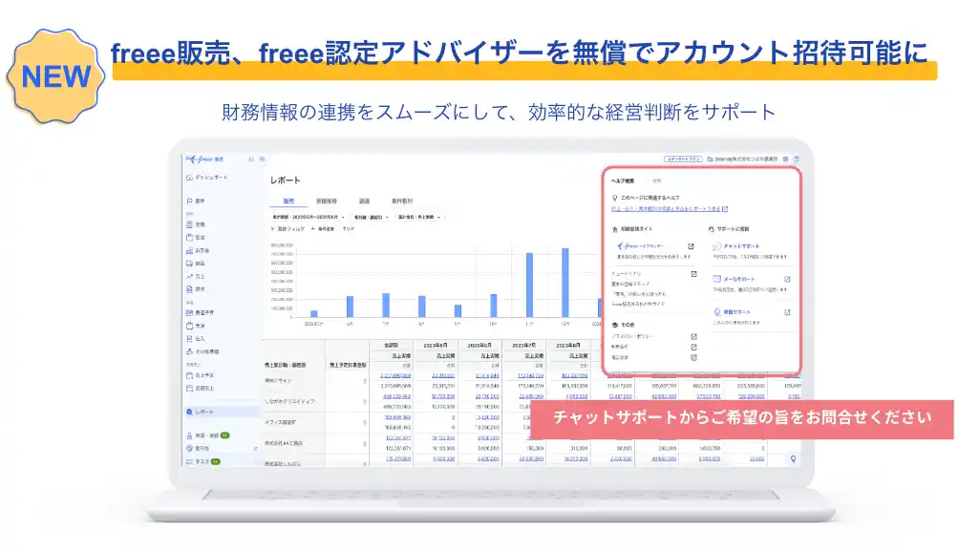Switch to the 販売 tab in レポート
Image resolution: width=980 pixels, height=552 pixels.
click(288, 201)
